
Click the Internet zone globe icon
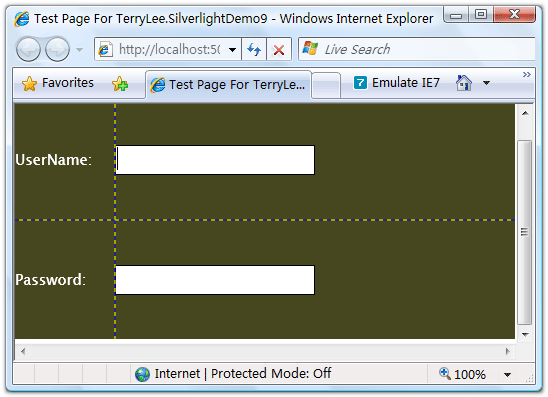click(x=142, y=374)
